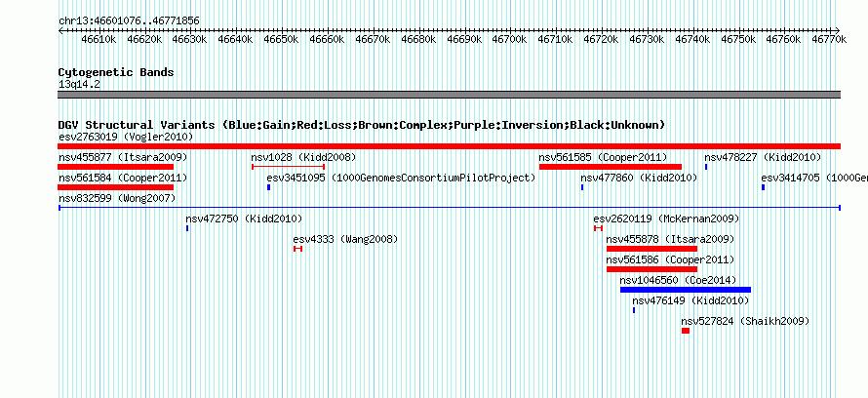Open esv3451095 (1000GenomesConsortiumPilotProject) label
The image size is (868, 398).
pos(402,178)
